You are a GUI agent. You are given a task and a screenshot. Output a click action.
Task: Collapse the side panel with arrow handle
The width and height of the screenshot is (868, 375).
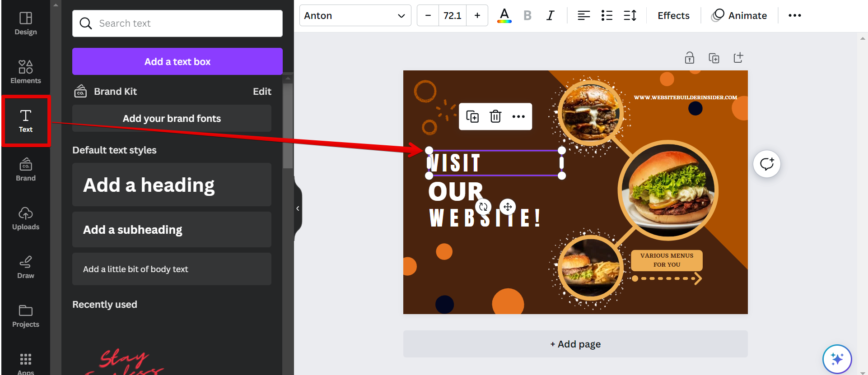tap(298, 208)
